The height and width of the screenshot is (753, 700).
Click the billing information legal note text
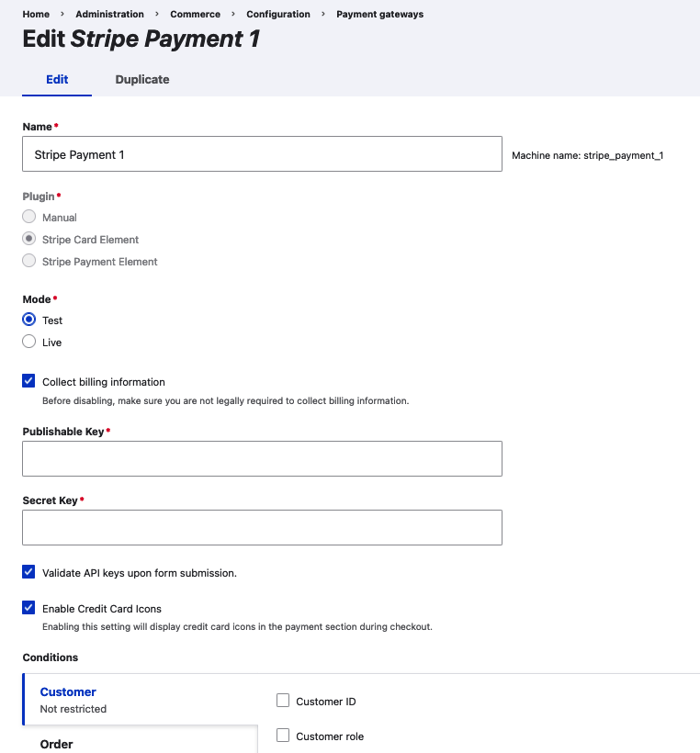(225, 401)
